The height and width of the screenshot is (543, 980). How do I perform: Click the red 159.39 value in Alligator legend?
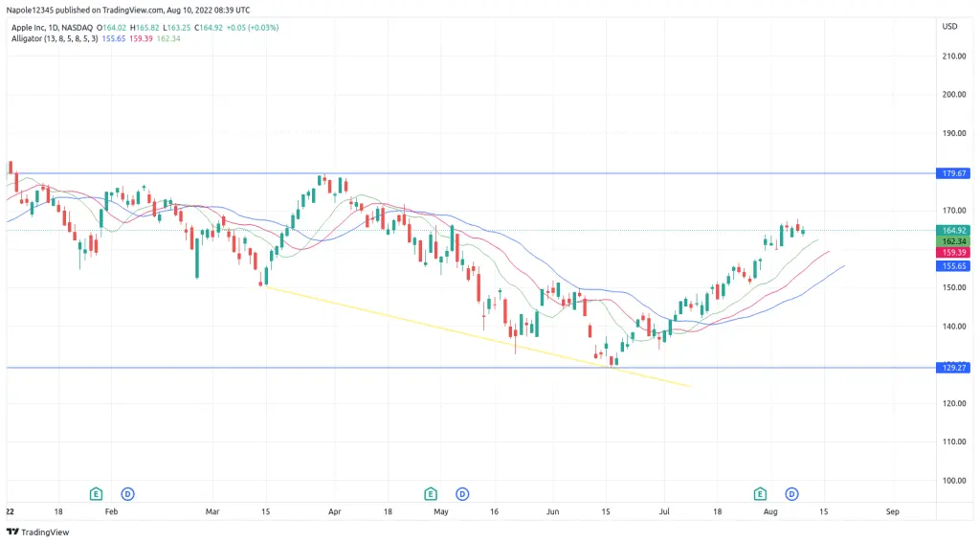click(x=142, y=38)
